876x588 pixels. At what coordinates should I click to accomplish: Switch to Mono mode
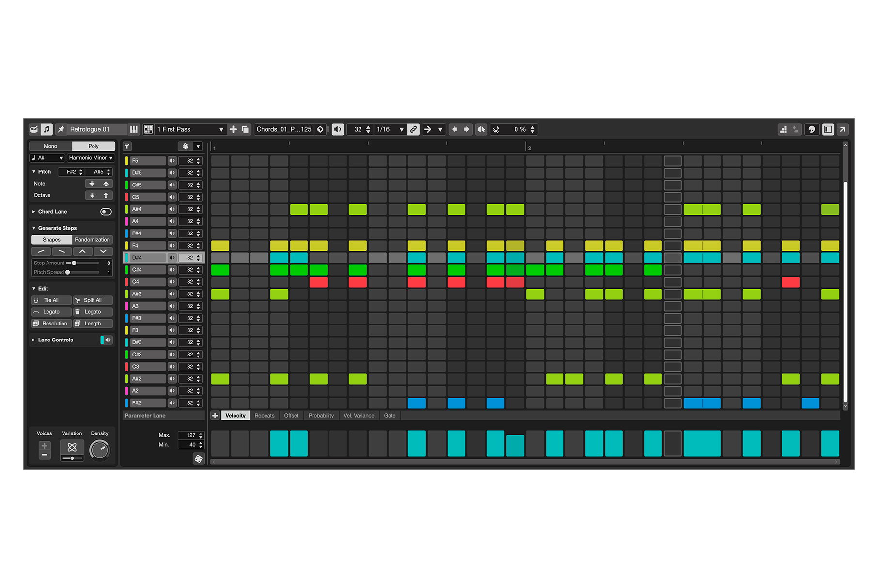click(50, 146)
